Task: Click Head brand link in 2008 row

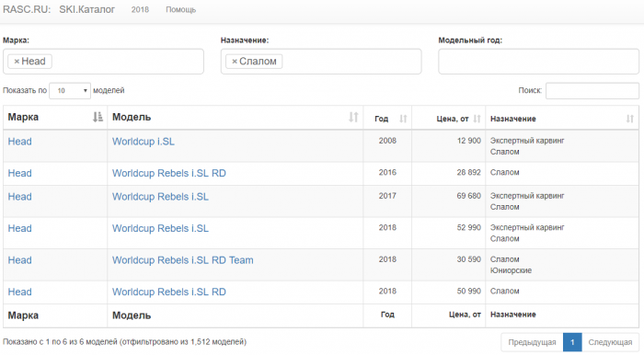Action: click(x=19, y=142)
